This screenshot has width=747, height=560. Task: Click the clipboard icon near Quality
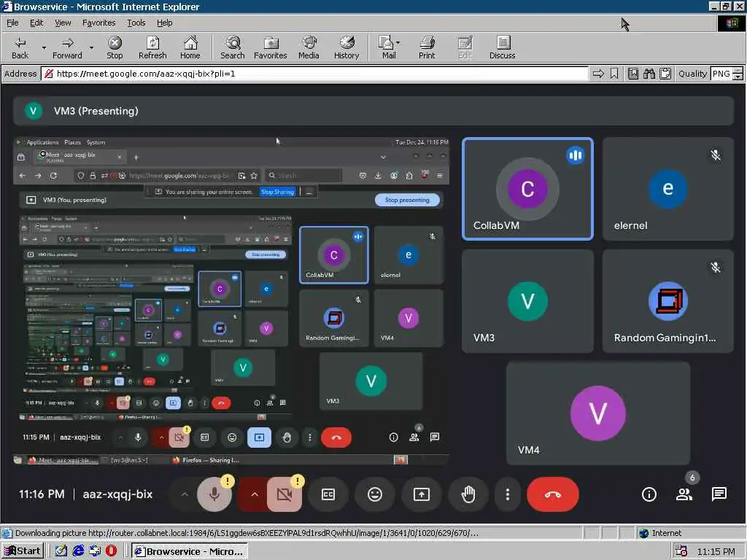coord(665,74)
